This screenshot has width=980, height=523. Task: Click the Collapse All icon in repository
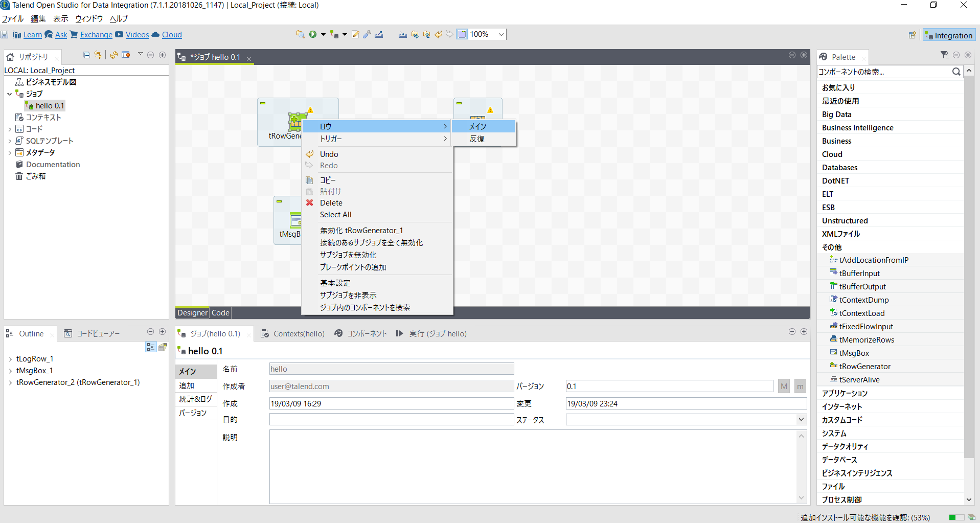coord(86,55)
